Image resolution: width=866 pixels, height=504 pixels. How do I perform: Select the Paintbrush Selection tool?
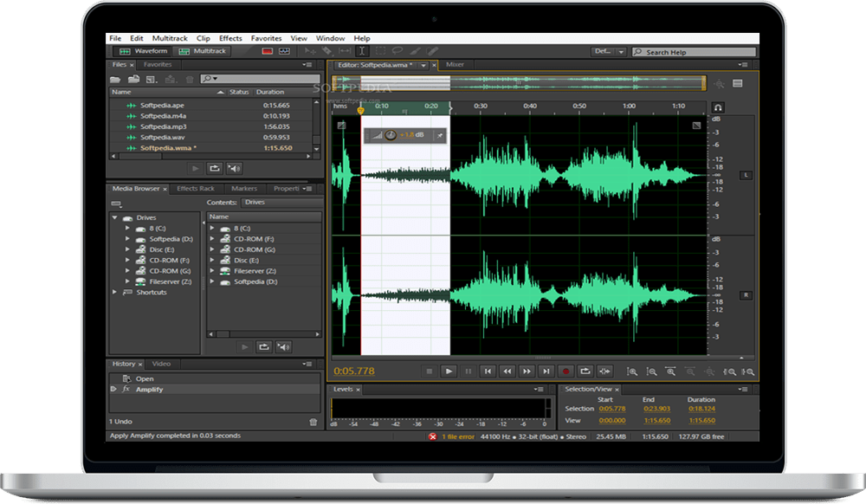click(x=416, y=51)
